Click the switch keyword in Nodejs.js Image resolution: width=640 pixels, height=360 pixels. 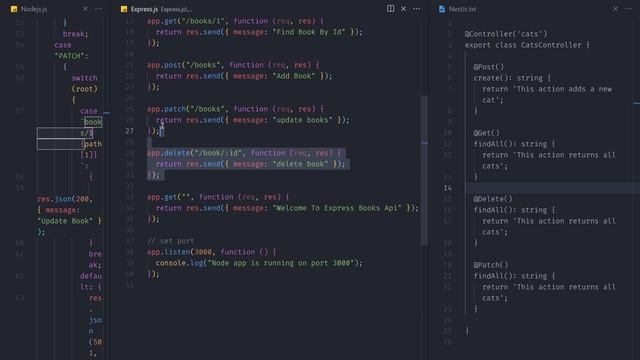tap(84, 78)
